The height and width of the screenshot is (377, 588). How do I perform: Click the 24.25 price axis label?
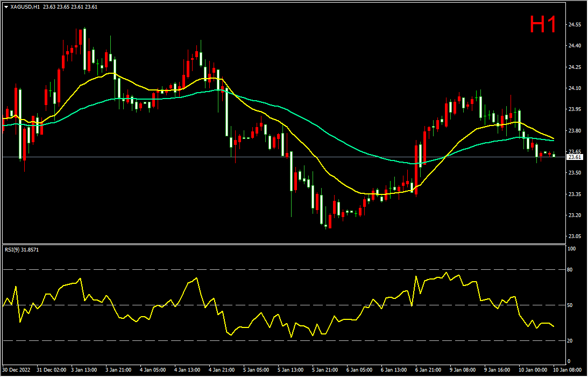click(x=574, y=67)
